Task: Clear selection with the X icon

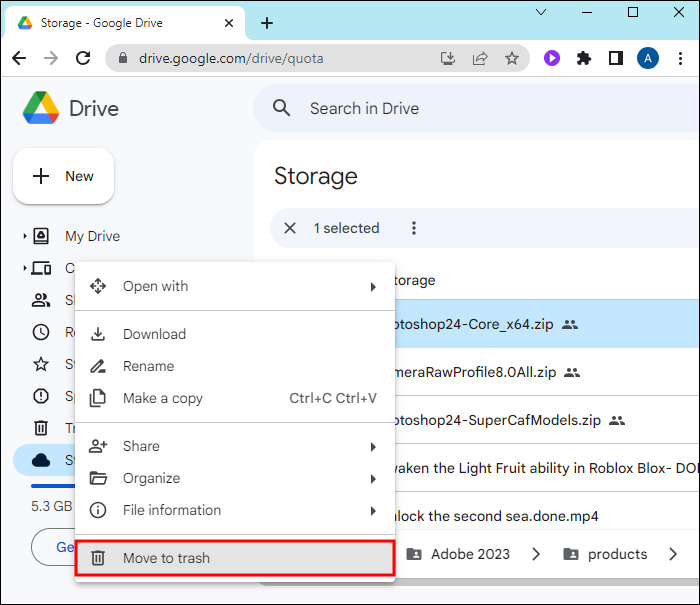Action: point(290,228)
